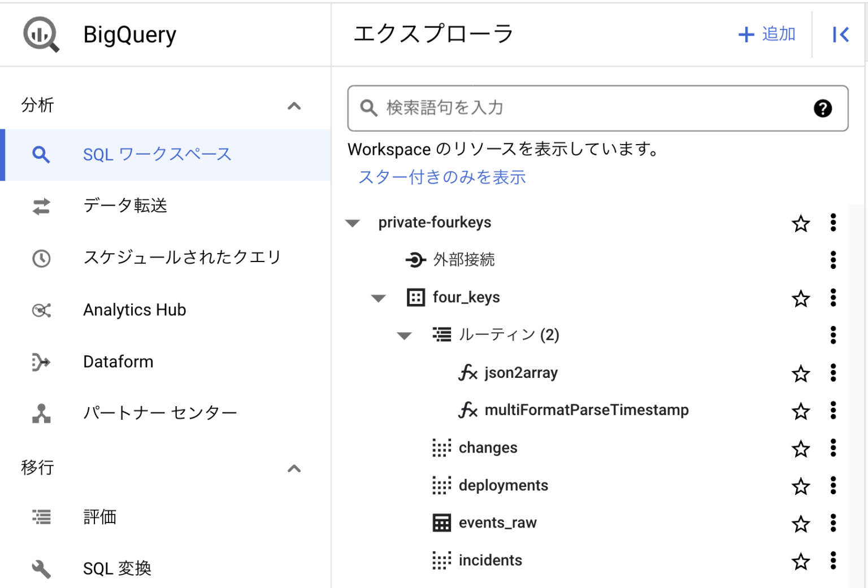Open Analytics Hub from the sidebar

(x=134, y=310)
